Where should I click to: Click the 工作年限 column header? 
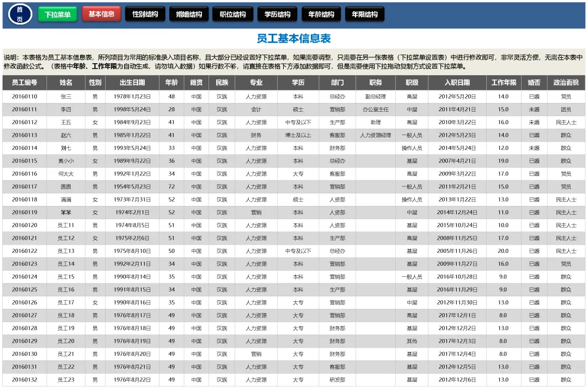[504, 82]
